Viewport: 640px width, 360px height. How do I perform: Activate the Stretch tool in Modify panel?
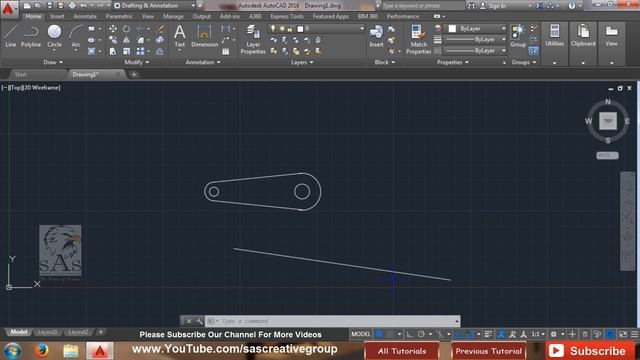(113, 51)
